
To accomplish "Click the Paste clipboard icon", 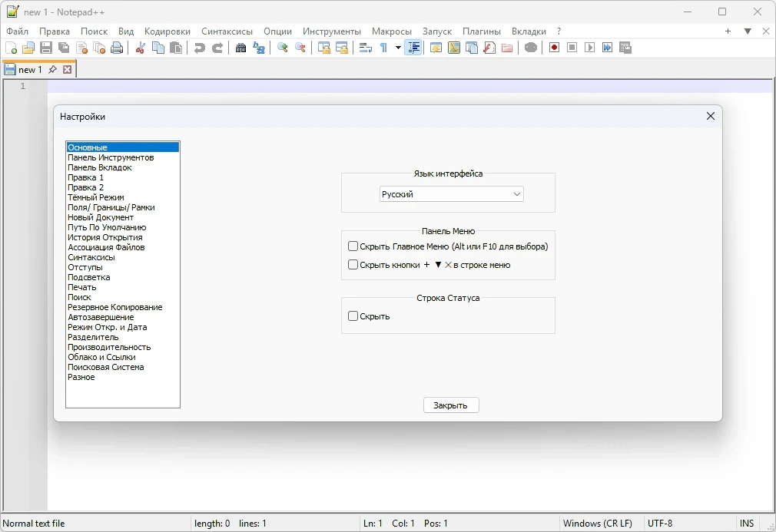I will click(x=176, y=48).
